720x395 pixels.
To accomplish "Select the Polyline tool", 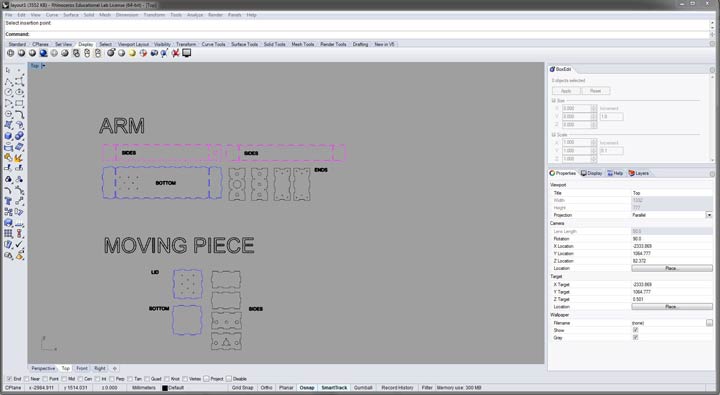I will point(8,82).
